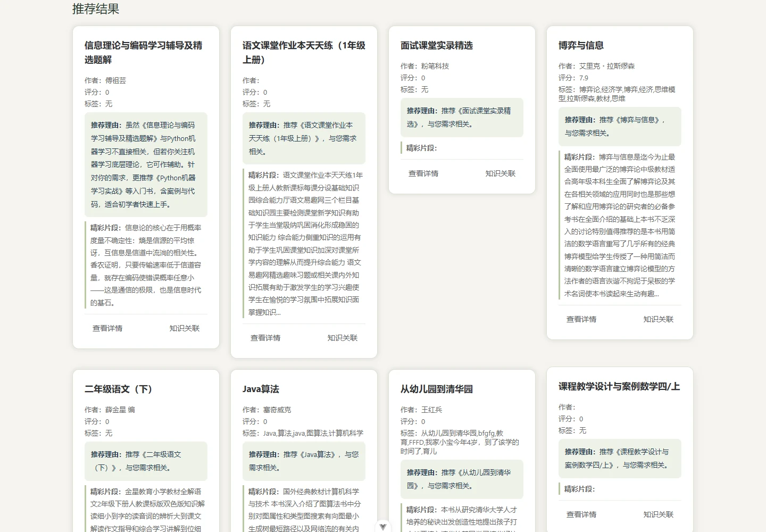
Task: Click 知识关联 on the 信息理论与编码 card
Action: click(x=185, y=328)
